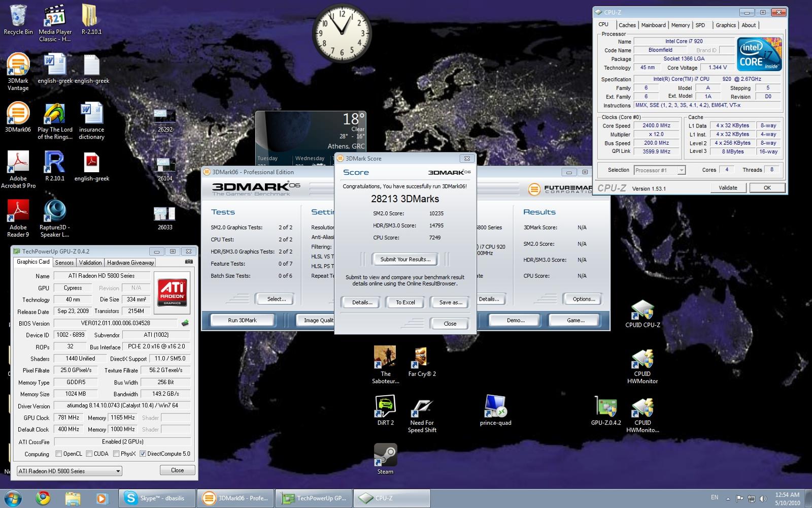
Task: Launch 3DMark Vantage desktop shortcut
Action: pos(18,72)
